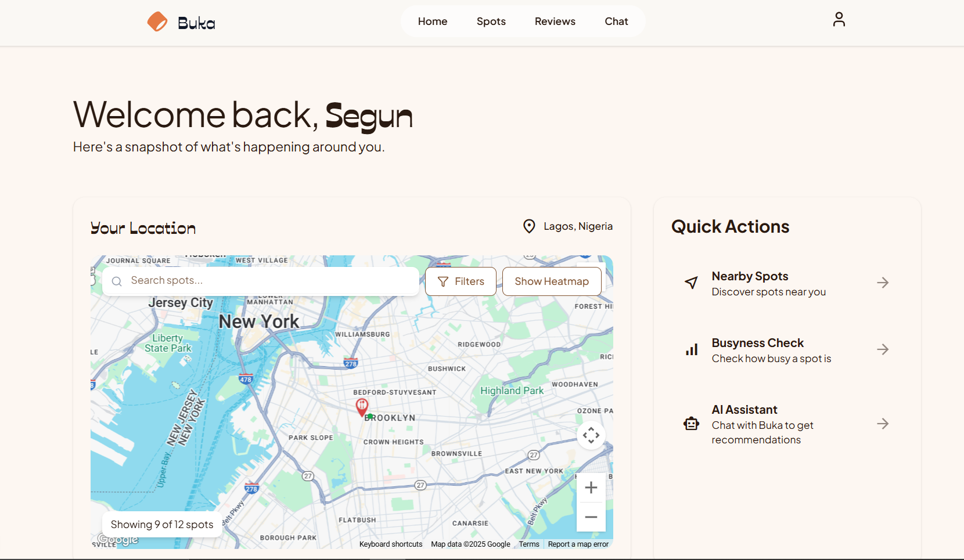Navigate to Reviews
The image size is (964, 560).
[555, 21]
